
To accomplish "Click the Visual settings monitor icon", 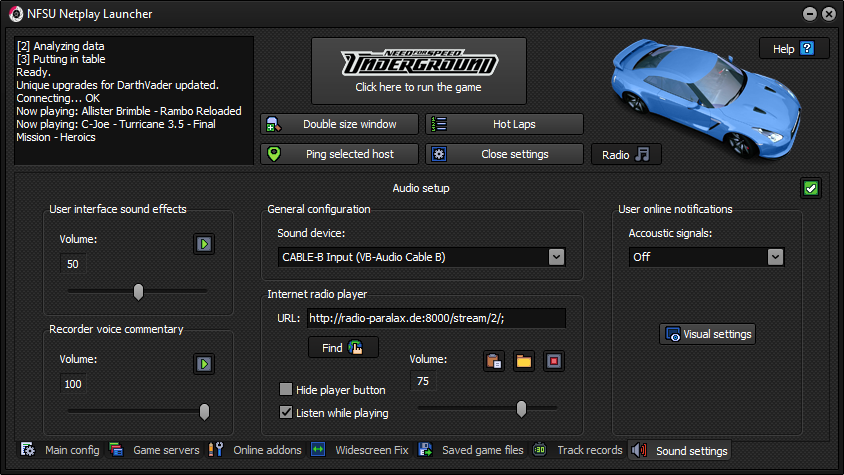I will pyautogui.click(x=673, y=334).
